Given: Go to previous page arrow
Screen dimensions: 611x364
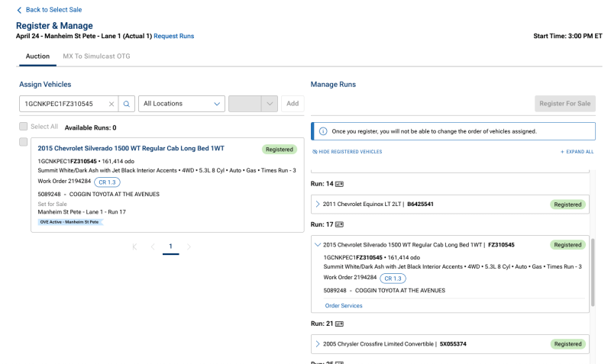Looking at the screenshot, I should 153,246.
